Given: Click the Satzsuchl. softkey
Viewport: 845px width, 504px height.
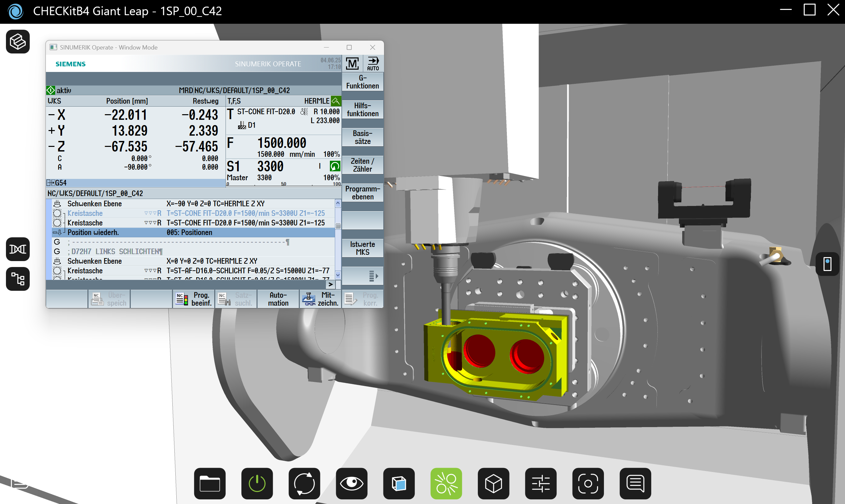Looking at the screenshot, I should pyautogui.click(x=236, y=299).
